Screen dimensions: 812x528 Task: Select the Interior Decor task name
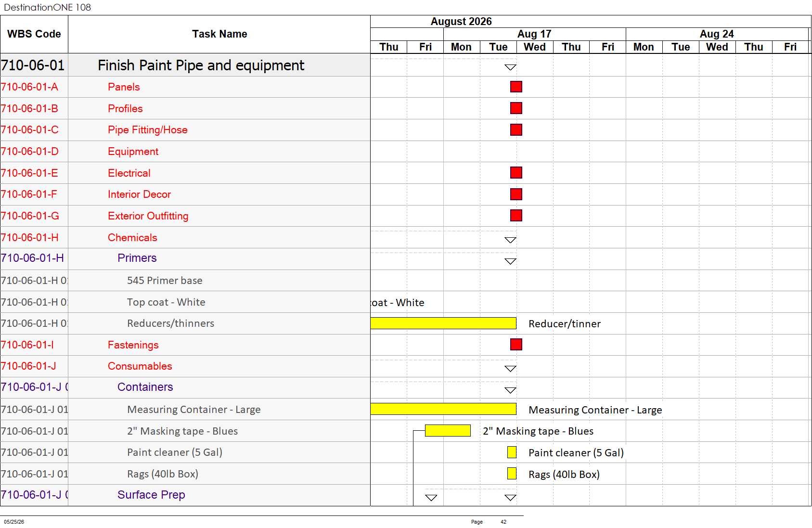(x=139, y=194)
